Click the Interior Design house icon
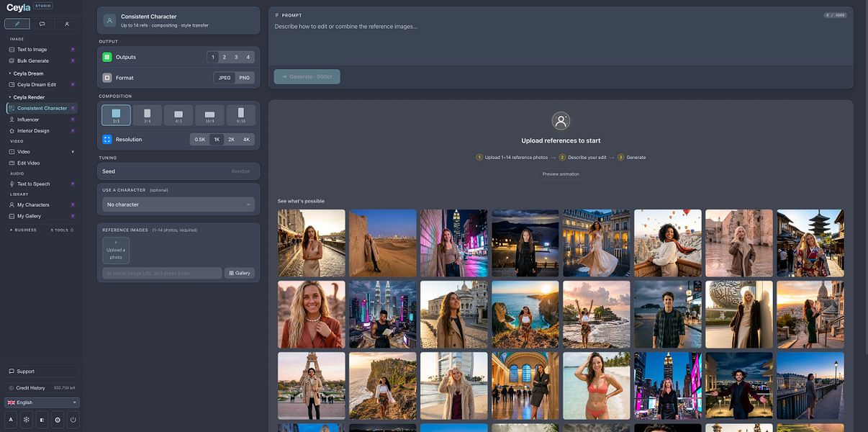Viewport: 868px width, 432px height. coord(12,131)
